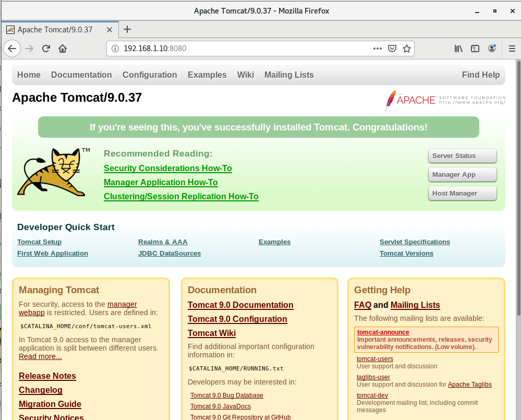Click the Apache Software Foundation logo
Viewport: 521px width, 420px height.
point(445,100)
